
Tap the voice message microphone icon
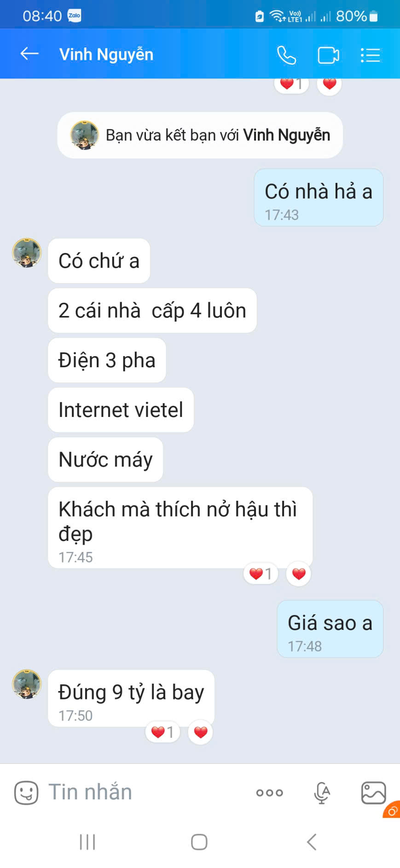pos(322,793)
